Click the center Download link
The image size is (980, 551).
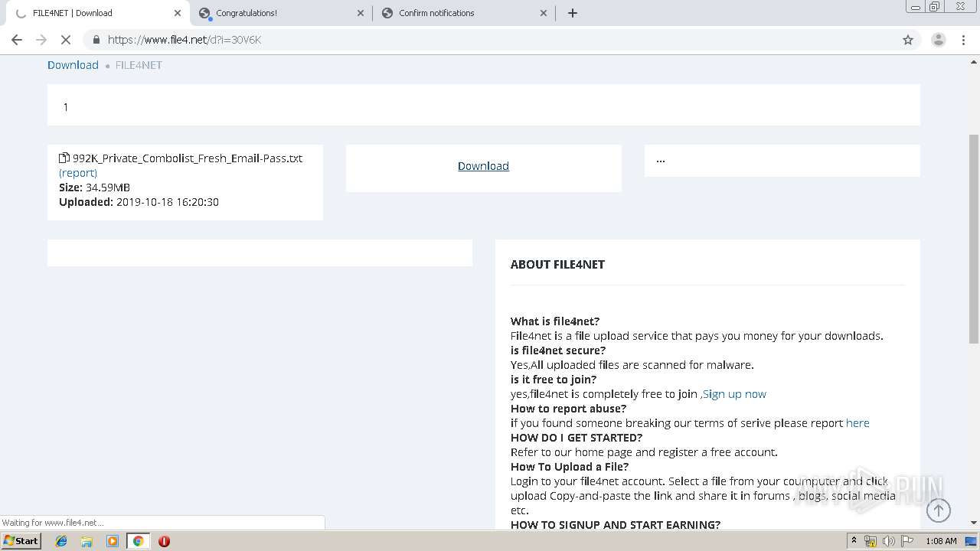click(483, 166)
